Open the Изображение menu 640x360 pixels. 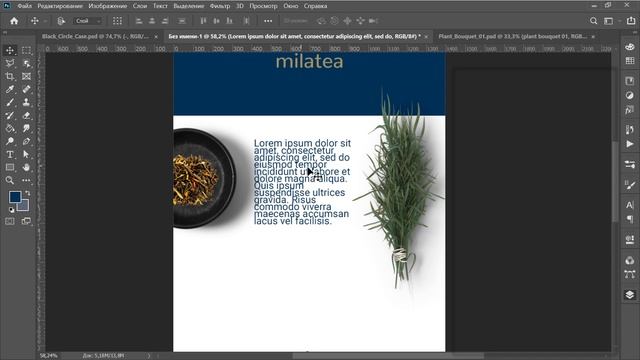108,6
